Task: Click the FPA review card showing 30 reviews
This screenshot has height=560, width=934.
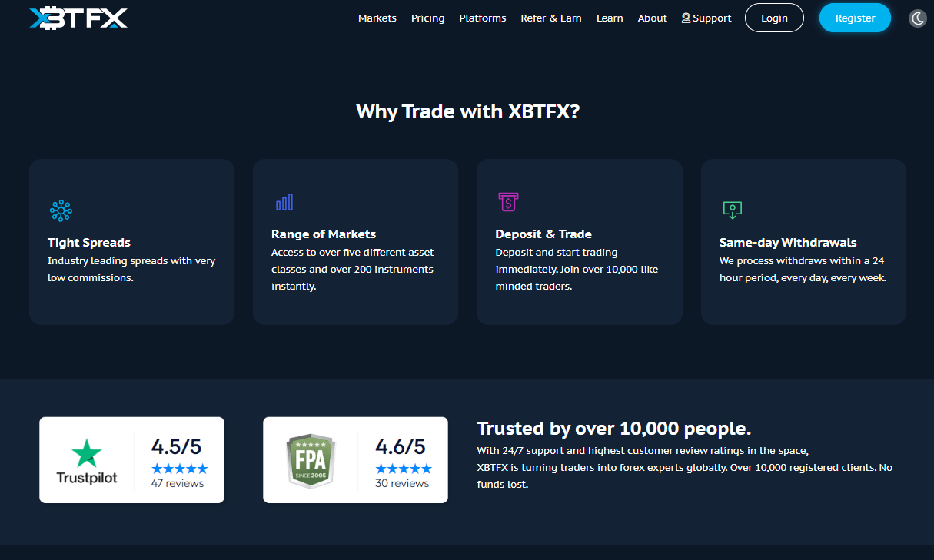Action: pos(355,459)
